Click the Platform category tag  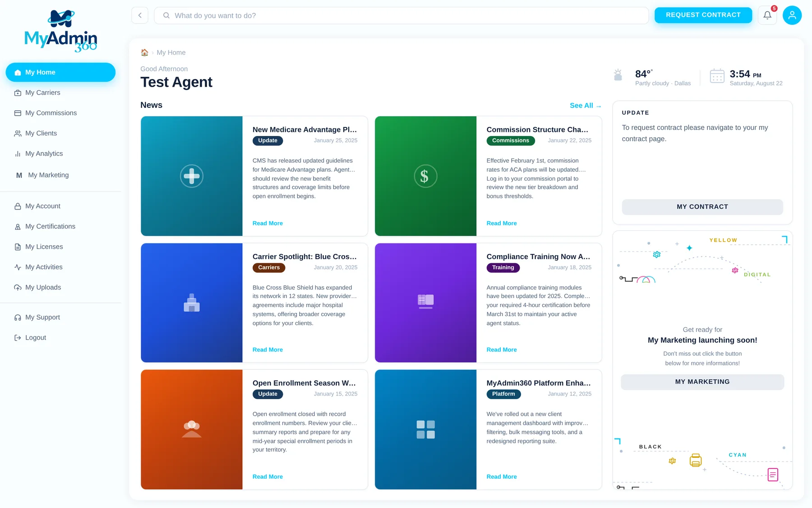pyautogui.click(x=503, y=394)
